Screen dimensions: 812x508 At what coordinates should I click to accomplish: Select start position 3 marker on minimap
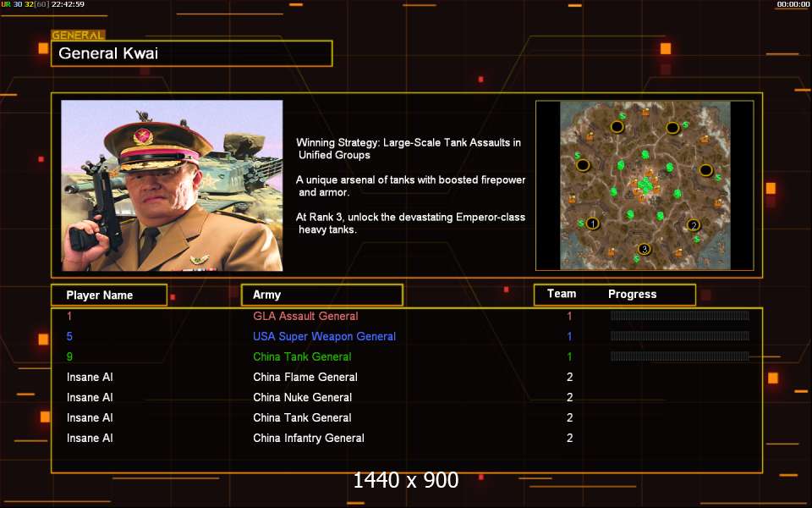[645, 249]
